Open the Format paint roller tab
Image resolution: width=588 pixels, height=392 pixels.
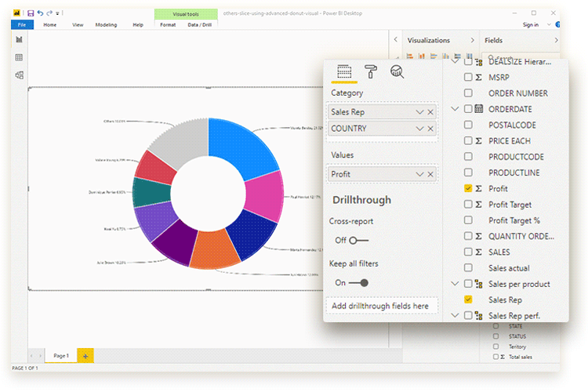(x=371, y=71)
